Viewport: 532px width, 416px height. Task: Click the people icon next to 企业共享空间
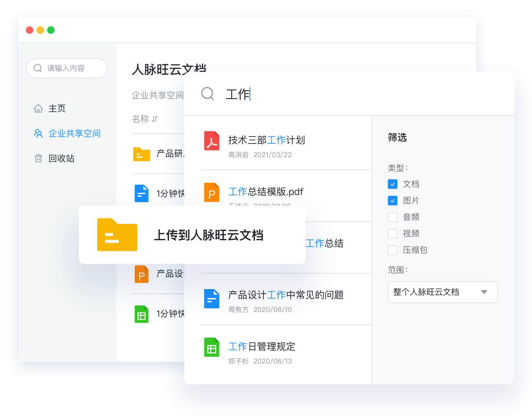click(38, 133)
